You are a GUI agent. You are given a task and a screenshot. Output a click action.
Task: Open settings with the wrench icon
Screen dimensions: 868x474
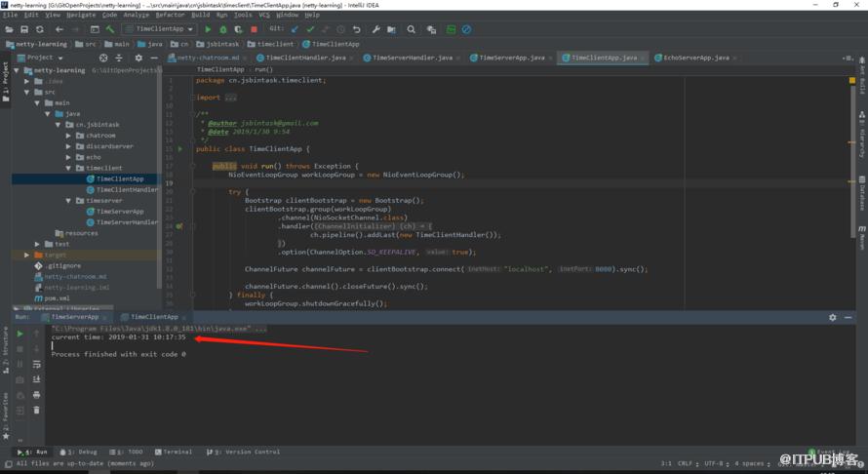[376, 29]
